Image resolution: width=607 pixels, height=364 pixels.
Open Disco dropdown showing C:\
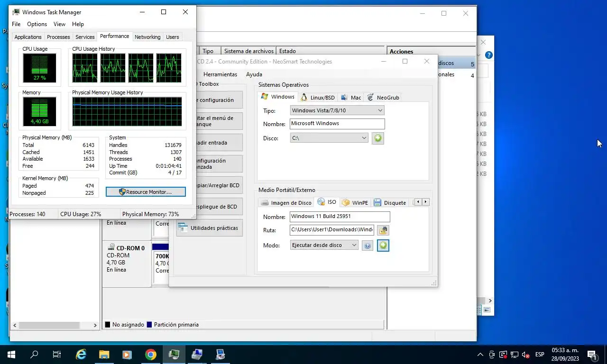coord(329,138)
